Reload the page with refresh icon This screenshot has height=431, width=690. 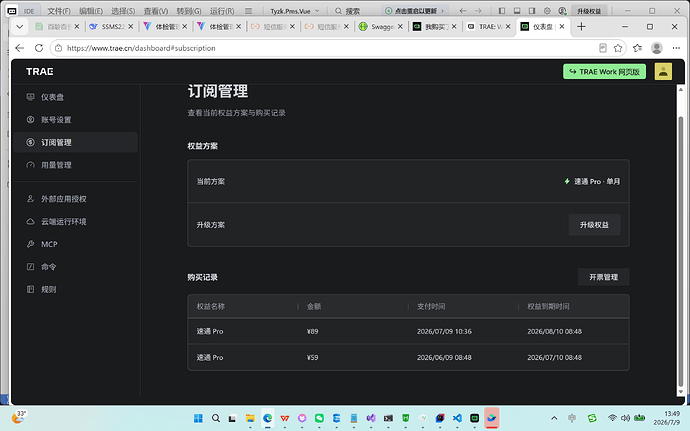(39, 48)
